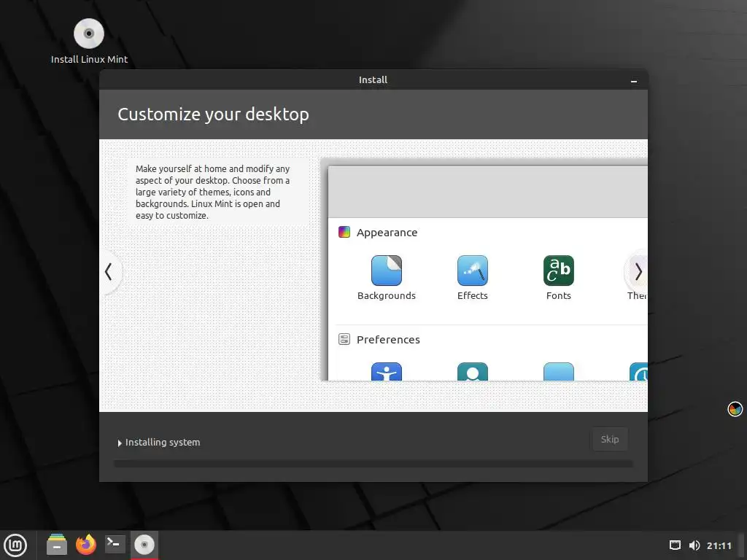Expand the Installing system details triangle

pos(120,443)
